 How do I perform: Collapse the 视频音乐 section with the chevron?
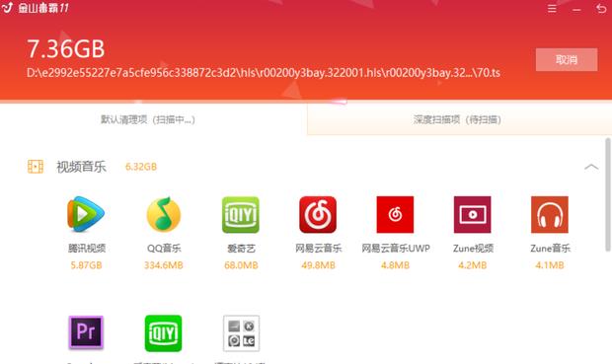pyautogui.click(x=591, y=167)
